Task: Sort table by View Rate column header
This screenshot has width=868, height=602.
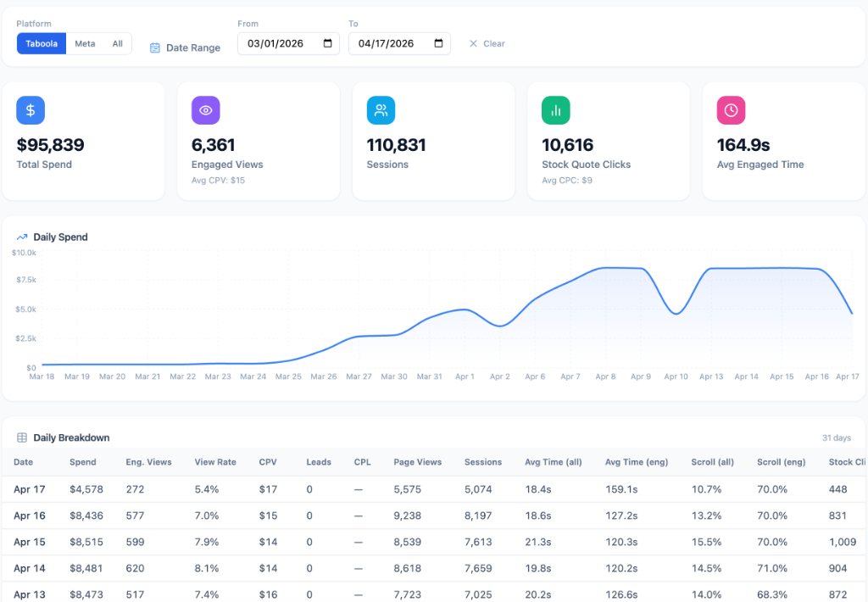Action: coord(215,462)
